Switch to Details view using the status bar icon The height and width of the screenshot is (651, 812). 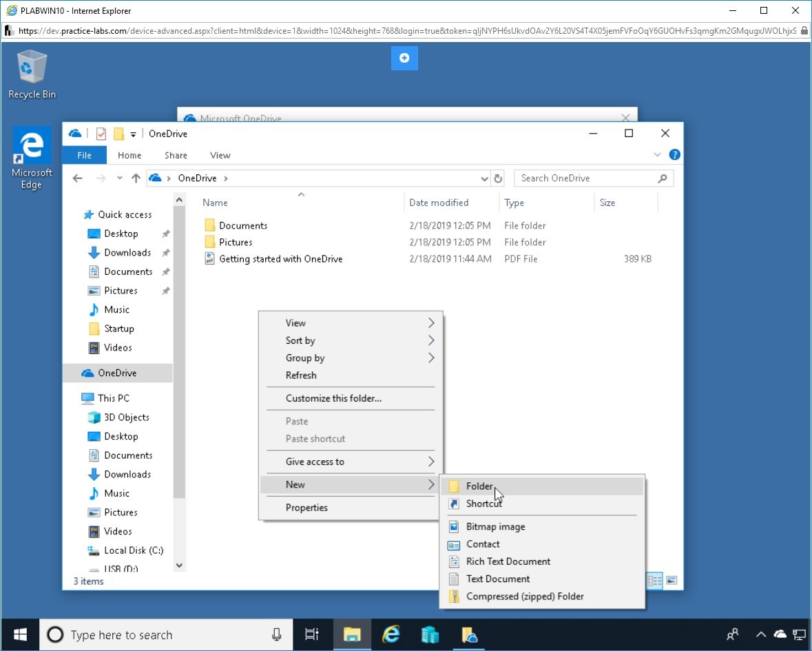tap(654, 581)
